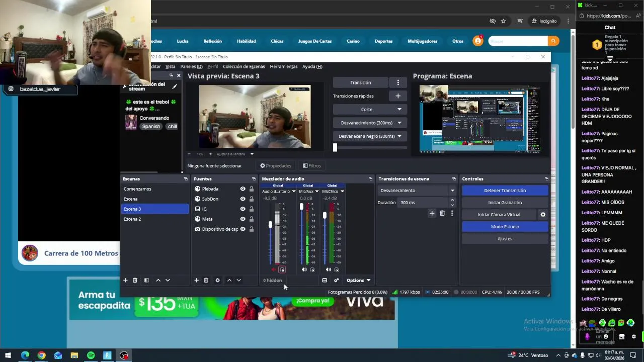Toggle the lock on the Plebada source
Screen dimensions: 644x362
coord(251,189)
